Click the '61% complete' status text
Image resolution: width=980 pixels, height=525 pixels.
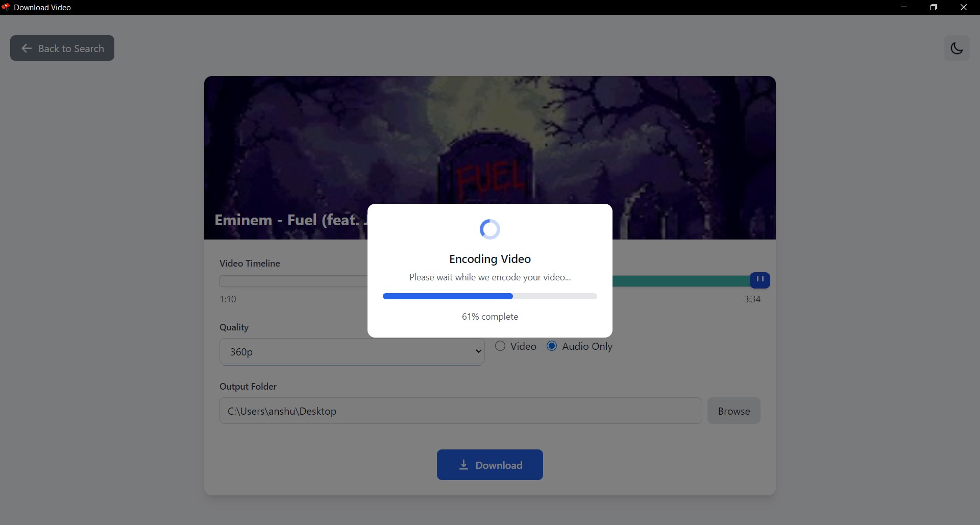coord(490,317)
